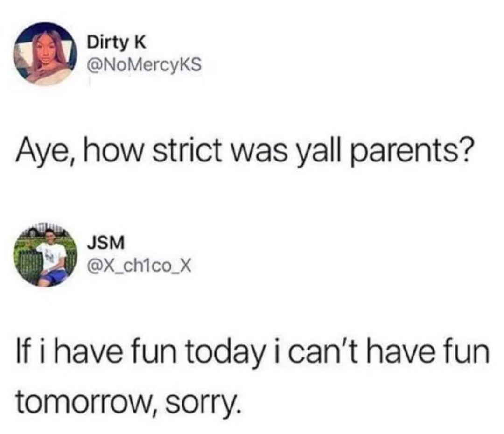Click the JSM display name

click(x=106, y=243)
